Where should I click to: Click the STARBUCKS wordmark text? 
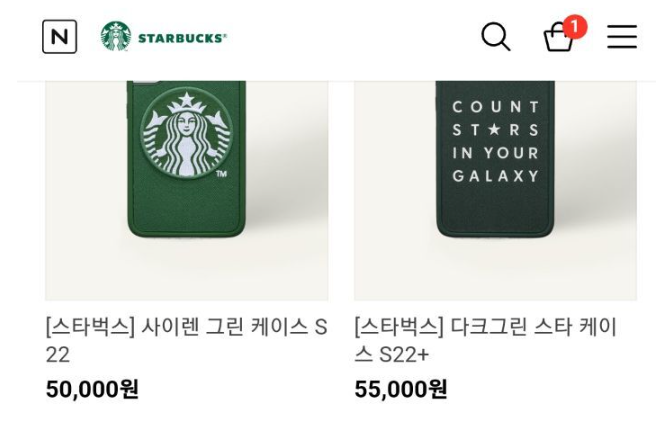[x=182, y=38]
